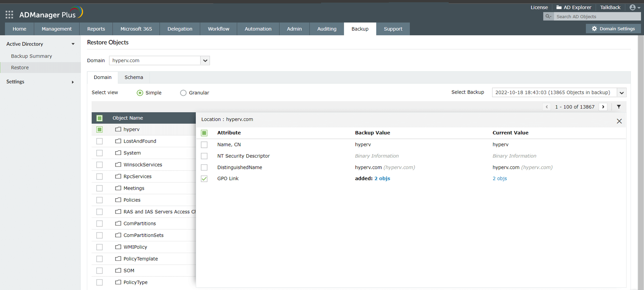Screen dimensions: 644x290
Task: Click the Domain Settings gear icon
Action: (x=594, y=29)
